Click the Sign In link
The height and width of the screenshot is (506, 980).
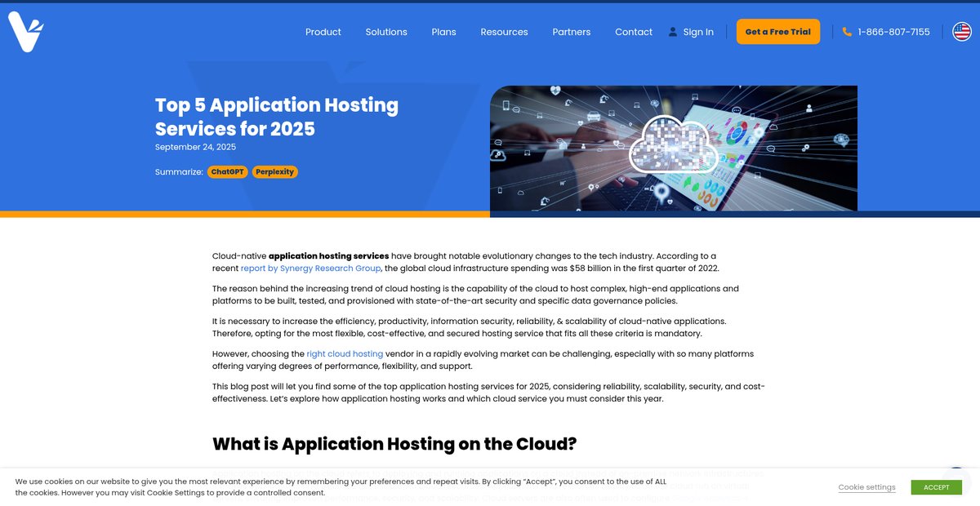698,32
